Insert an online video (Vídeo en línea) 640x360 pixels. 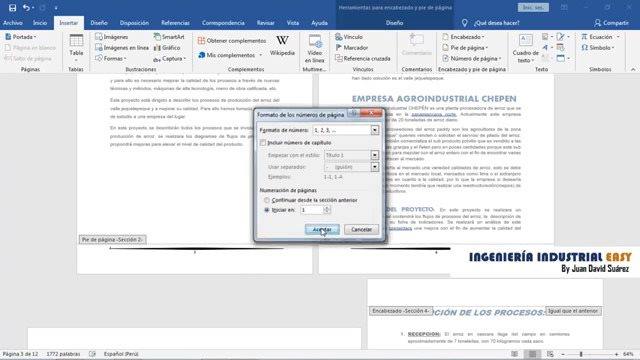click(x=315, y=49)
